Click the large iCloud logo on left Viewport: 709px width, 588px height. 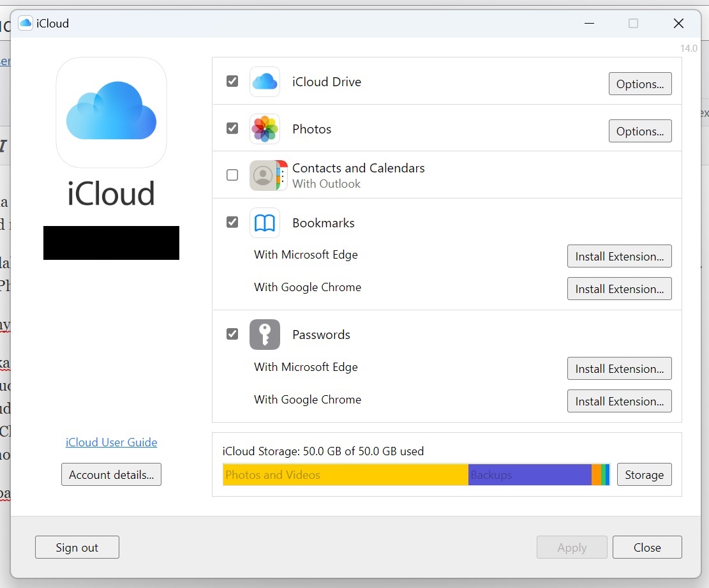[111, 112]
